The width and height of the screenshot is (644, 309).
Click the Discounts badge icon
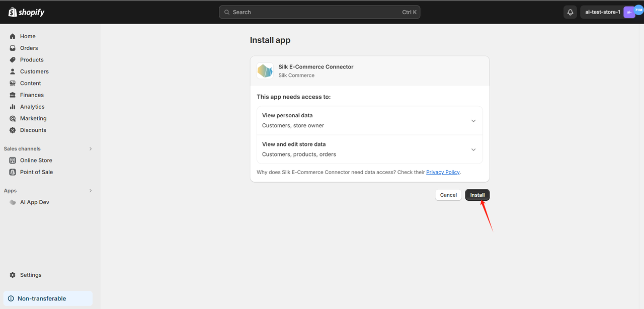[13, 130]
